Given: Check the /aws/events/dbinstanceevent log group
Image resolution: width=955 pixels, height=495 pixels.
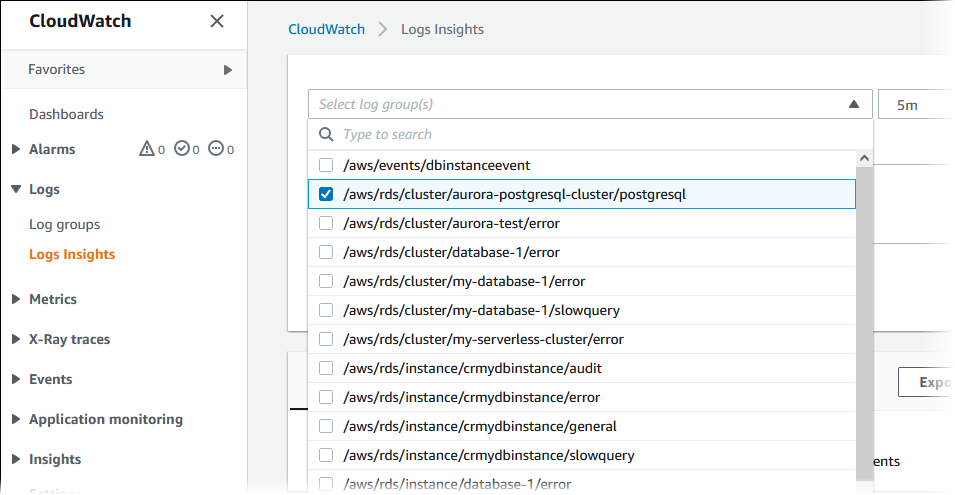Looking at the screenshot, I should (326, 165).
